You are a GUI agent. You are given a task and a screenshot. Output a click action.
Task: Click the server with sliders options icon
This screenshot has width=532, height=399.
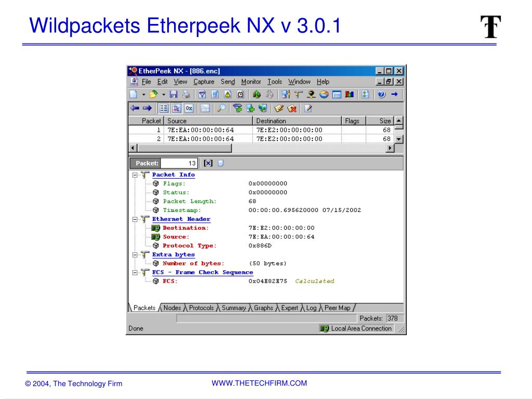(x=286, y=95)
